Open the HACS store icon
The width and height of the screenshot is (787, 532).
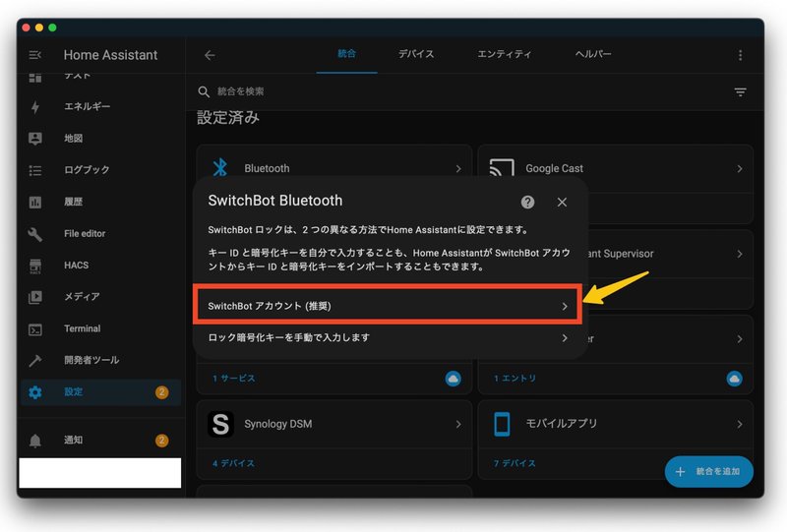pos(35,266)
